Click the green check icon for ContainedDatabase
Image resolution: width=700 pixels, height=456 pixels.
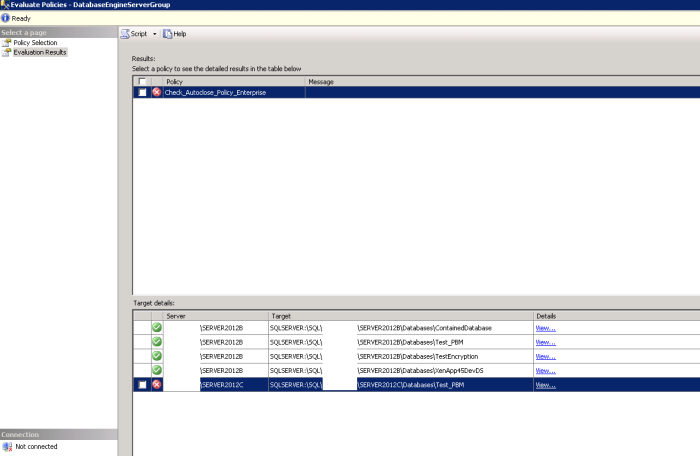click(x=156, y=327)
